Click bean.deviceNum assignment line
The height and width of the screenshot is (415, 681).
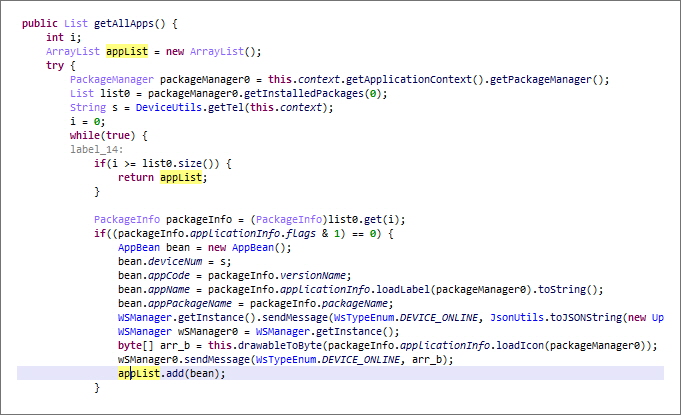click(x=175, y=261)
